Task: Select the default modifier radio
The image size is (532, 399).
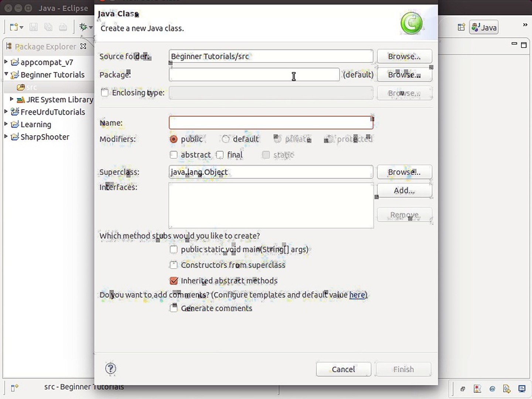Action: (x=226, y=139)
